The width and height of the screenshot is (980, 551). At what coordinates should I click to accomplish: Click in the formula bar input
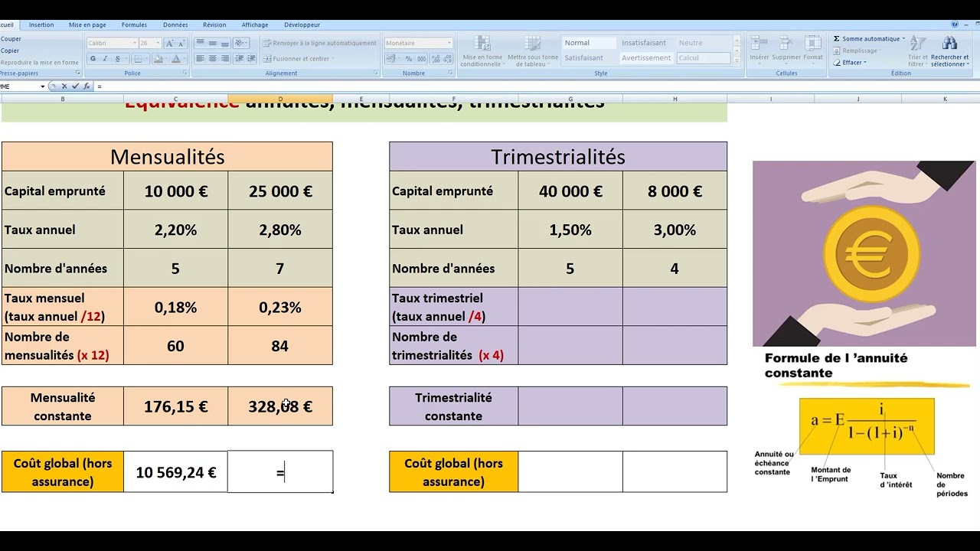pos(536,86)
